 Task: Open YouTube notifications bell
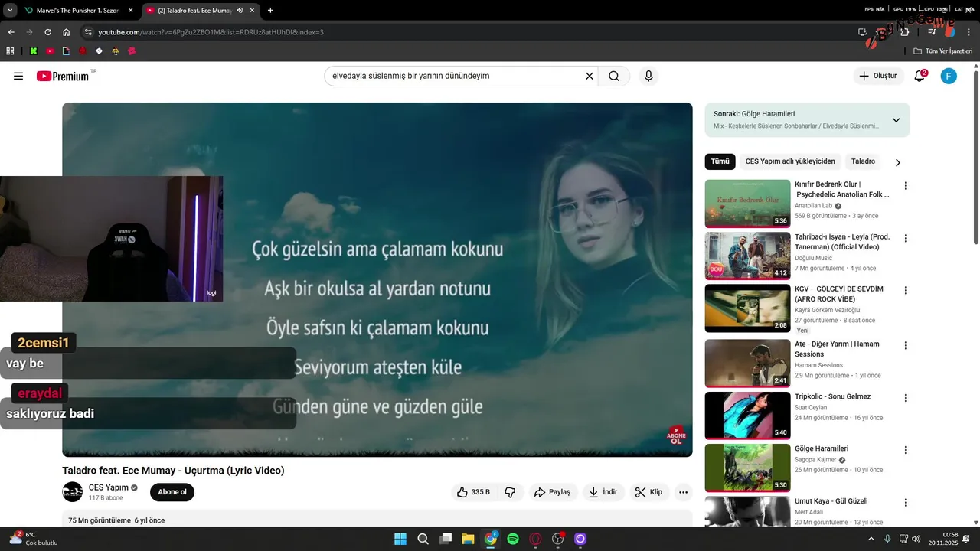point(920,76)
